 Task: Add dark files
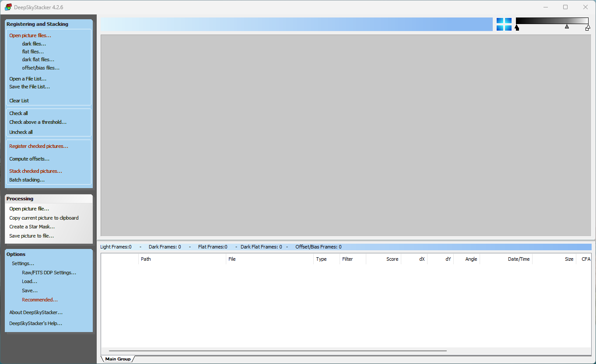coord(34,44)
